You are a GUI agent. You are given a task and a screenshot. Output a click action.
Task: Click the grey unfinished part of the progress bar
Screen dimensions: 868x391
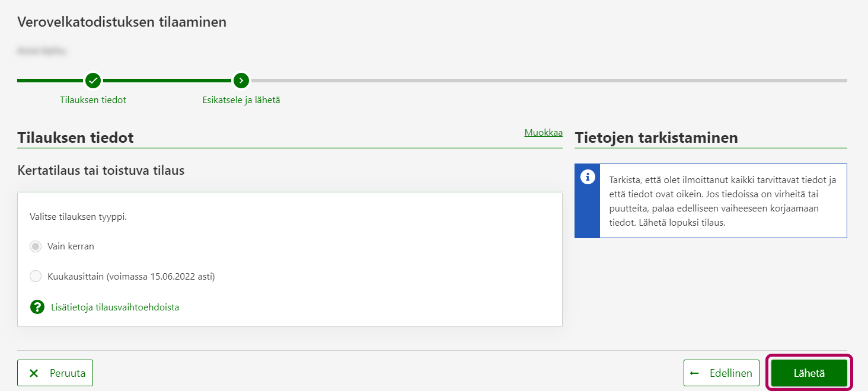545,80
